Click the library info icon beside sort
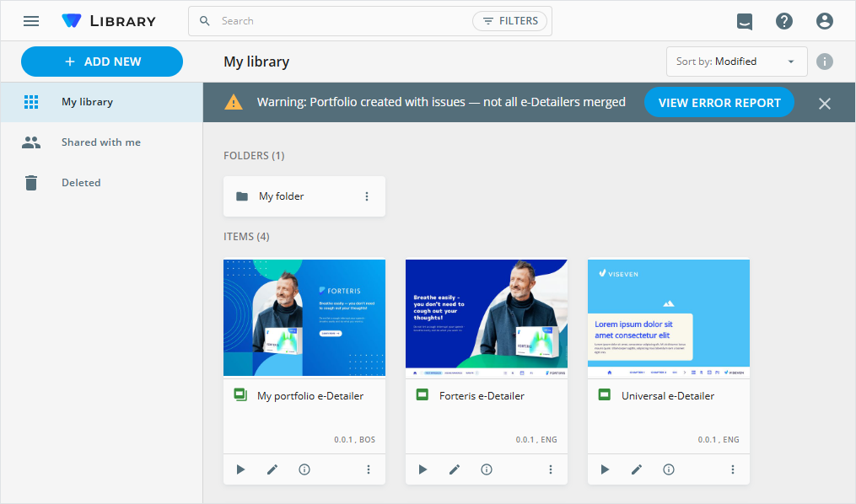This screenshot has height=504, width=856. (825, 62)
